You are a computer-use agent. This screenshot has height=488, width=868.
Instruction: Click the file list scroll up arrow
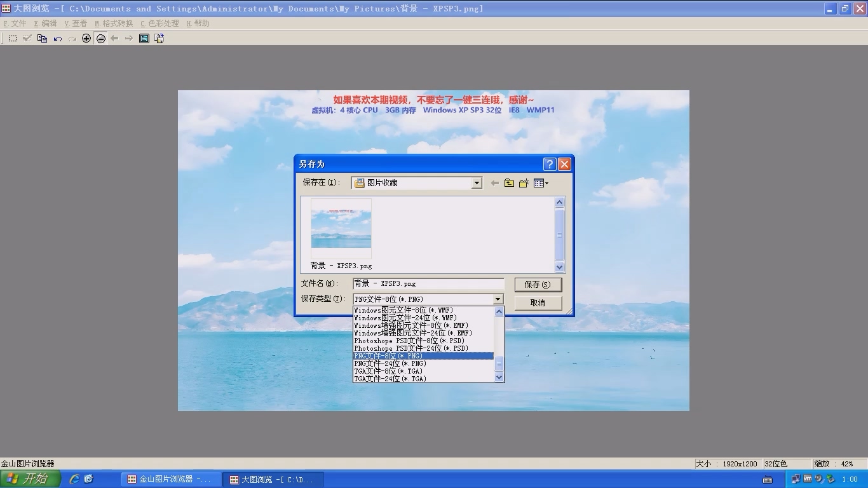click(x=559, y=203)
